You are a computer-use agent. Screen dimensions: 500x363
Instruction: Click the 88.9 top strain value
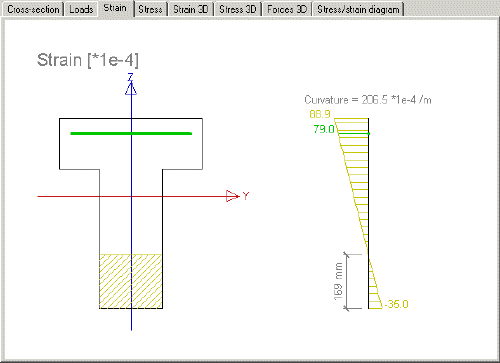tap(320, 114)
